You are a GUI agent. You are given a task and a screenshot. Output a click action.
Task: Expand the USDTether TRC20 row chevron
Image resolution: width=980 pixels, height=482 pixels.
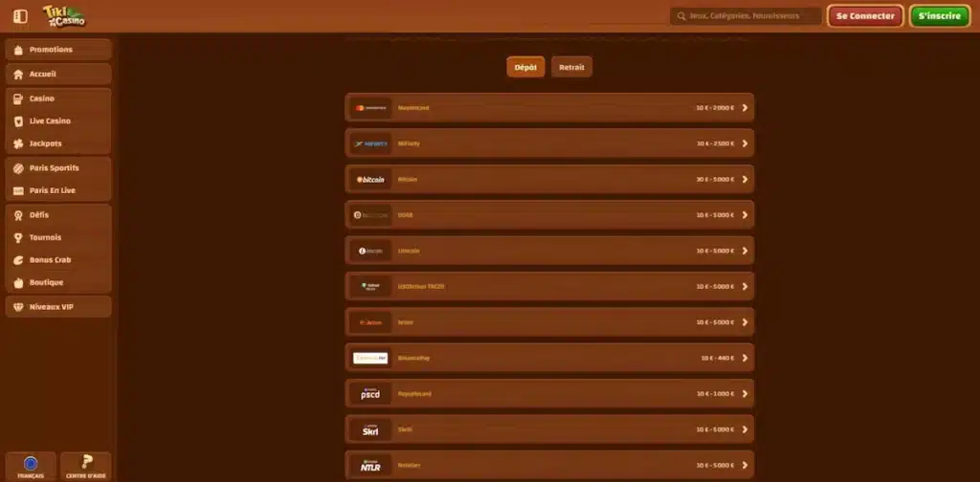pyautogui.click(x=745, y=287)
